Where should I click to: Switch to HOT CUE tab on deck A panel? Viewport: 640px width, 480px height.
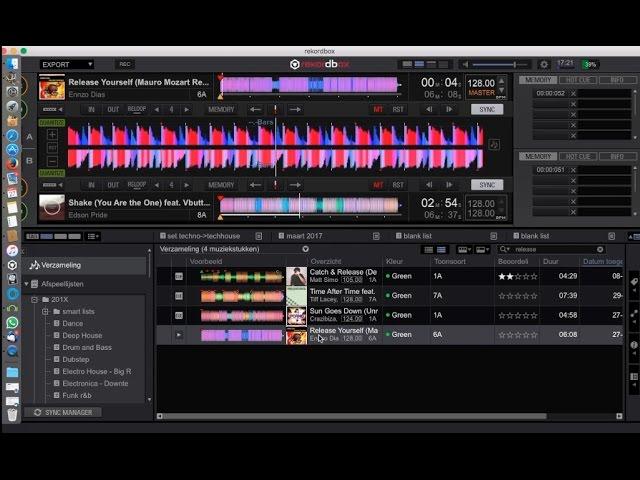click(578, 80)
